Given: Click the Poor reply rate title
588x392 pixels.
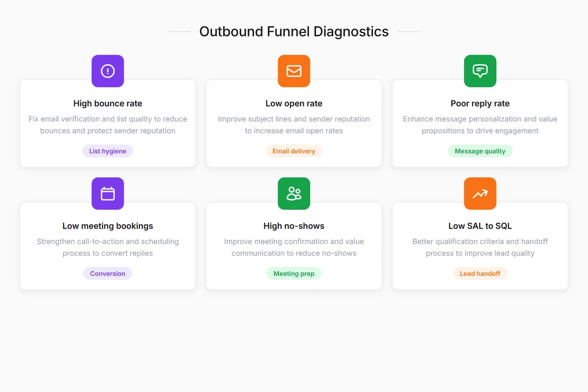Looking at the screenshot, I should [x=480, y=104].
